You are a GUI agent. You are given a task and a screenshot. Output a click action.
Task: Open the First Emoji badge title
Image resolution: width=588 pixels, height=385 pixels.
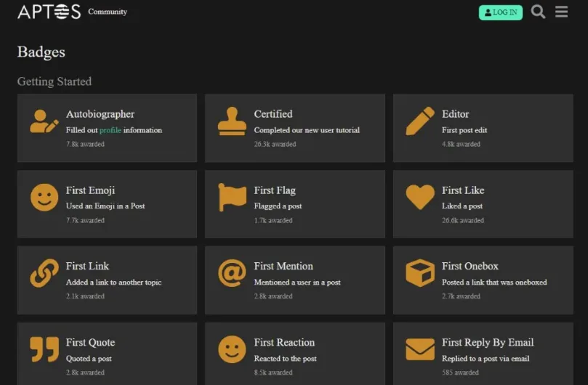(x=90, y=190)
